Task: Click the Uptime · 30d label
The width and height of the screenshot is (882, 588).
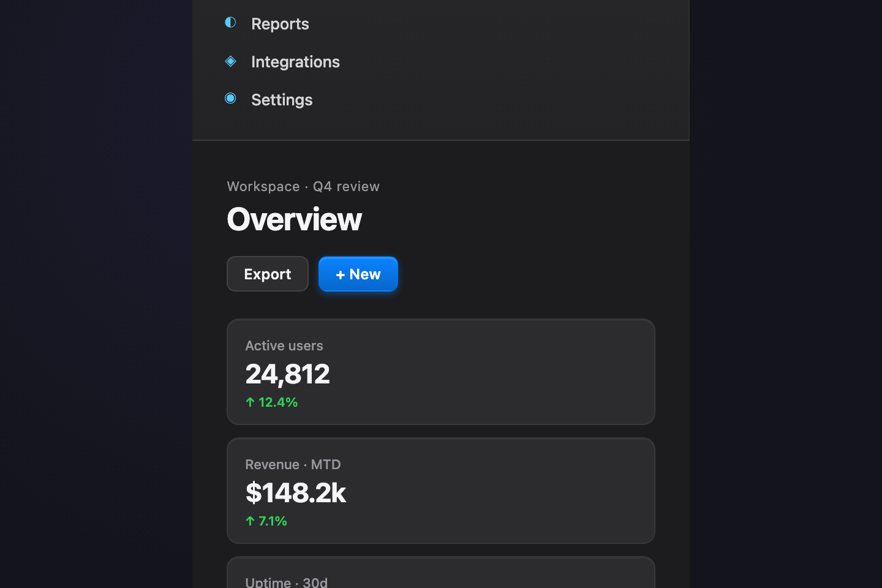Action: coord(286,582)
